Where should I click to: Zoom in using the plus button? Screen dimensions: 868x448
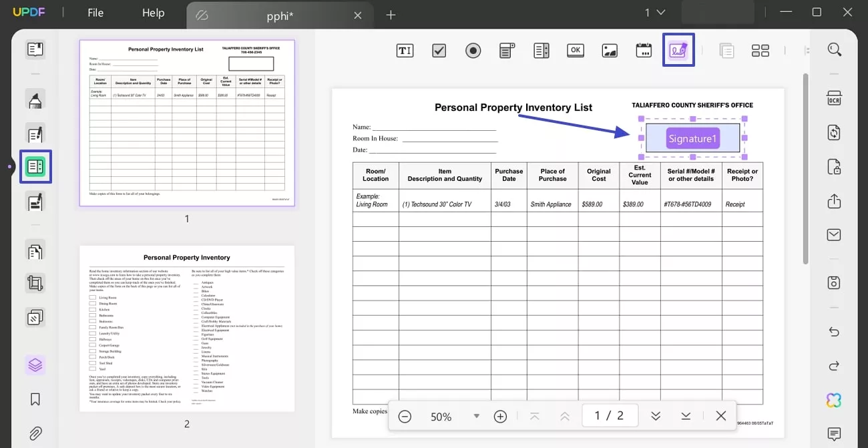click(x=500, y=416)
